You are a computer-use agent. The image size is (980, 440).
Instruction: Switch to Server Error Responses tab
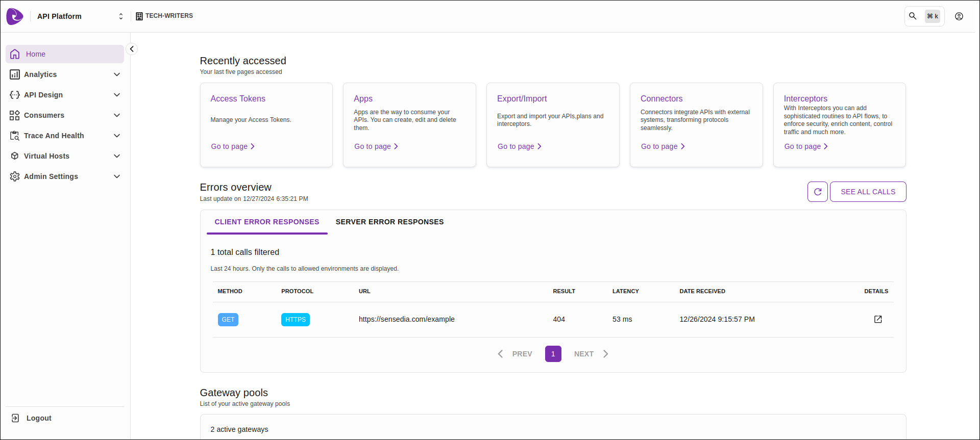tap(389, 222)
